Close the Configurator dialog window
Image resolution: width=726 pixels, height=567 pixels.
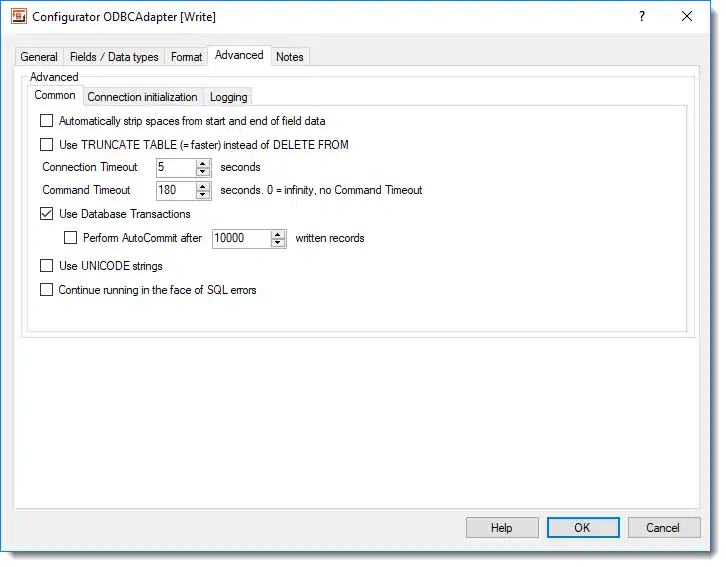click(686, 17)
